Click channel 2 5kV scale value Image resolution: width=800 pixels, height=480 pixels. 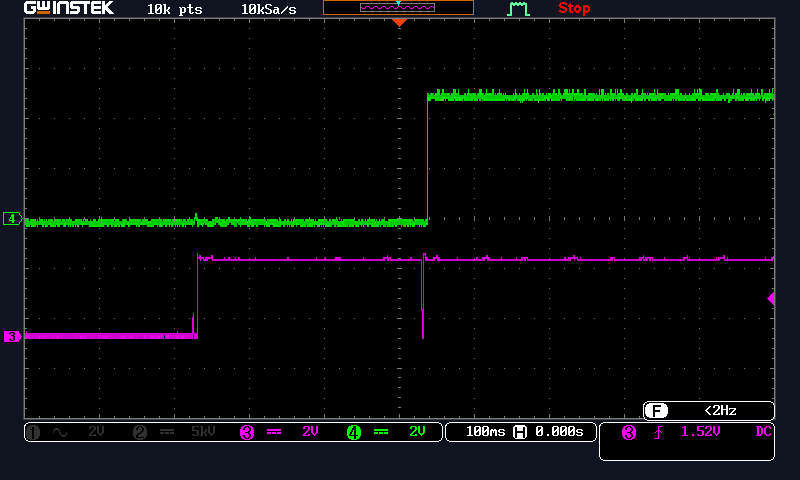[203, 432]
